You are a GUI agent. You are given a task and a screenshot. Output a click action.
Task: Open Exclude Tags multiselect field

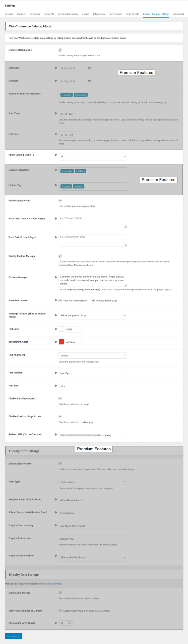pos(93,187)
